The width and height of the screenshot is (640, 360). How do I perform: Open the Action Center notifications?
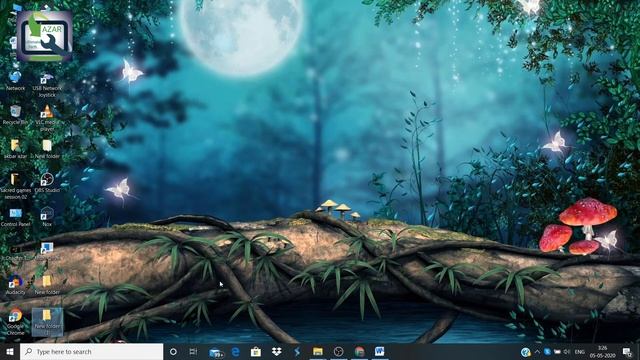pyautogui.click(x=627, y=352)
